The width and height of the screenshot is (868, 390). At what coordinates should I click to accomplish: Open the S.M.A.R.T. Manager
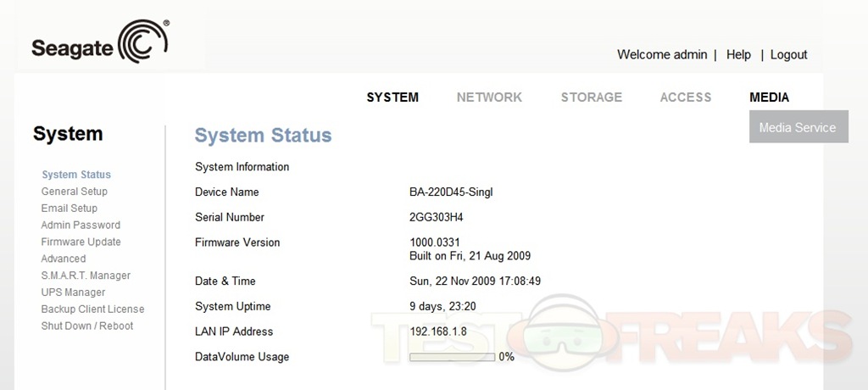tap(86, 276)
